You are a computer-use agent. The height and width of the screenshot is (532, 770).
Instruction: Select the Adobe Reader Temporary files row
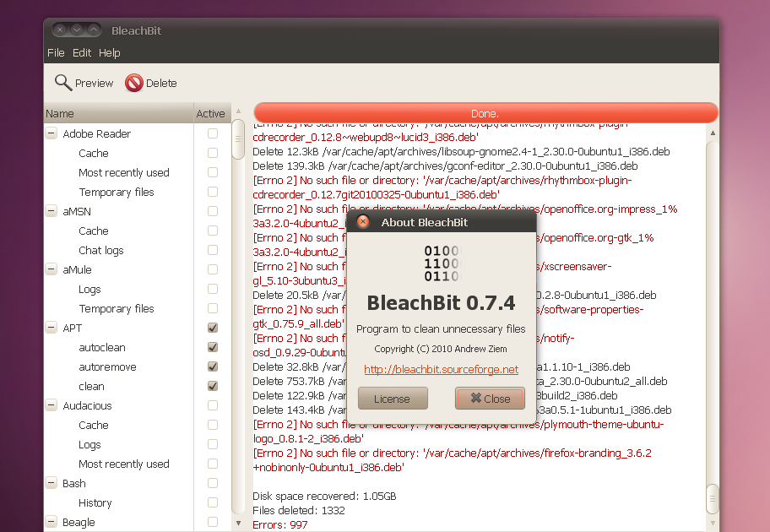[138, 192]
